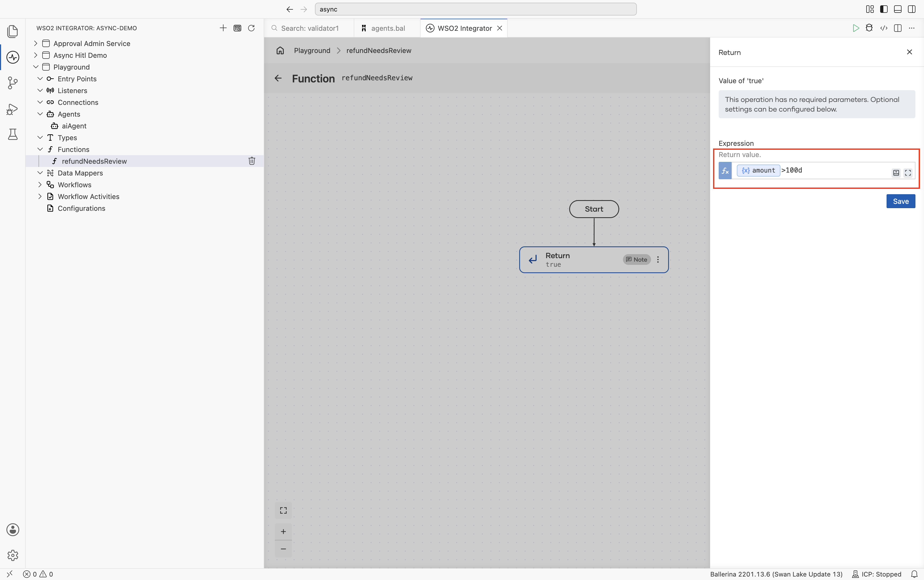
Task: Navigate forward with title bar arrow
Action: click(x=304, y=9)
